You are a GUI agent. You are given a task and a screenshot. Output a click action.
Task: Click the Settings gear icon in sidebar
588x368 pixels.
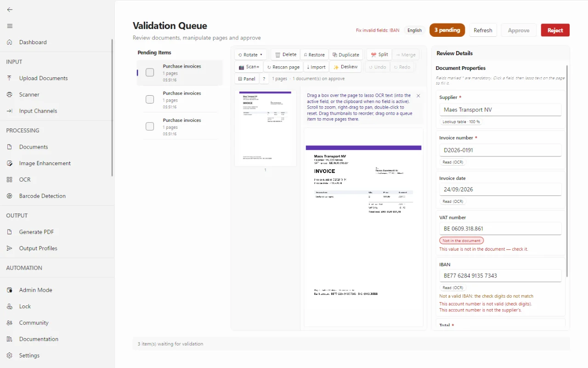[10, 356]
